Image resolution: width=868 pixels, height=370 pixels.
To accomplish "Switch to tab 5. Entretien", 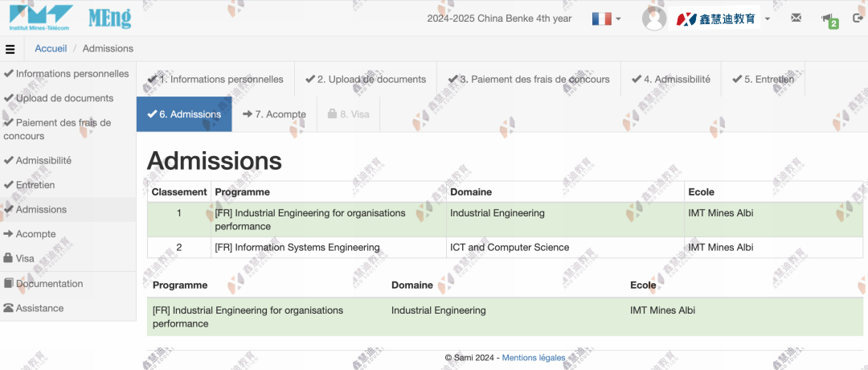I will (763, 79).
